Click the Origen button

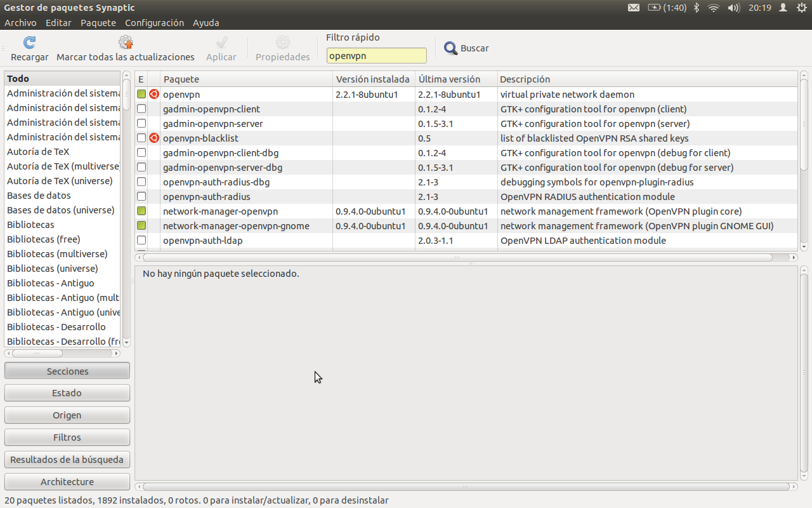click(67, 415)
